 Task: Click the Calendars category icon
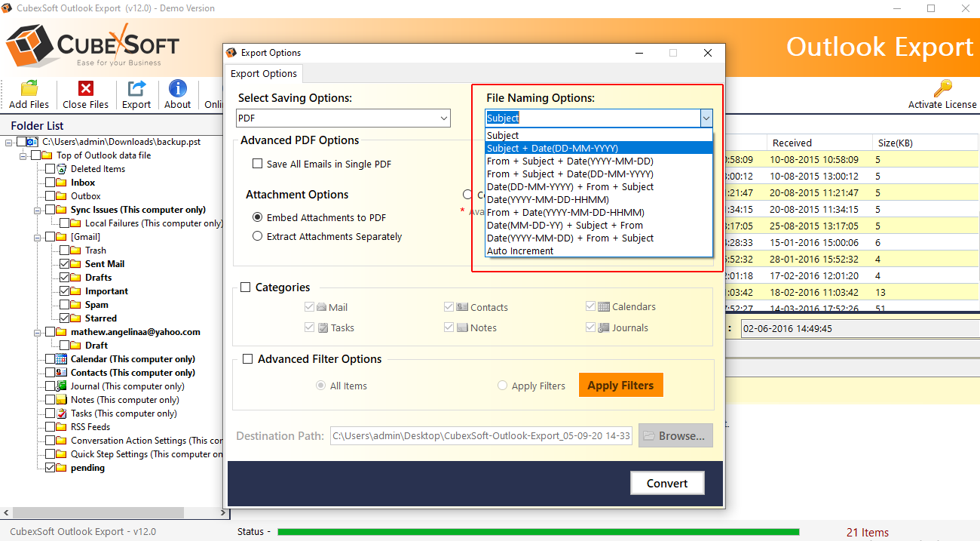coord(604,307)
